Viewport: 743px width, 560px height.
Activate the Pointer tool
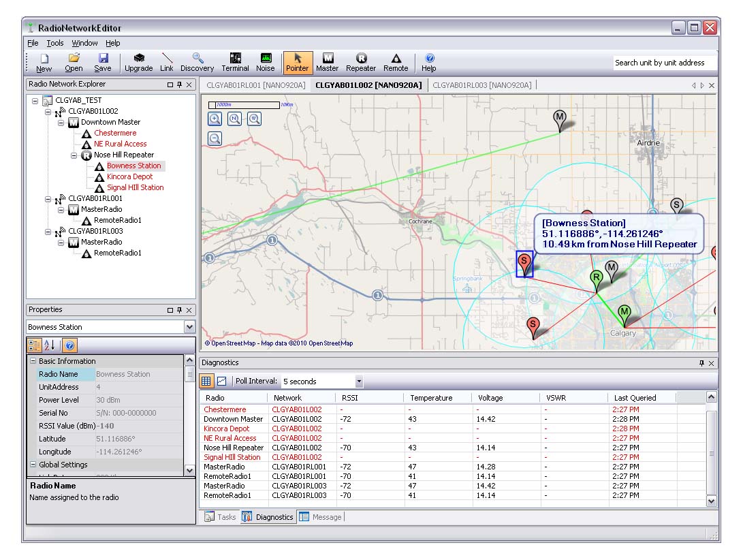point(298,63)
